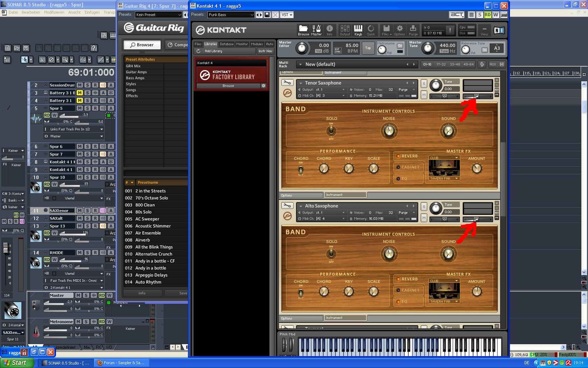Click SONAR open file folder icon
The width and height of the screenshot is (588, 368).
pyautogui.click(x=17, y=48)
